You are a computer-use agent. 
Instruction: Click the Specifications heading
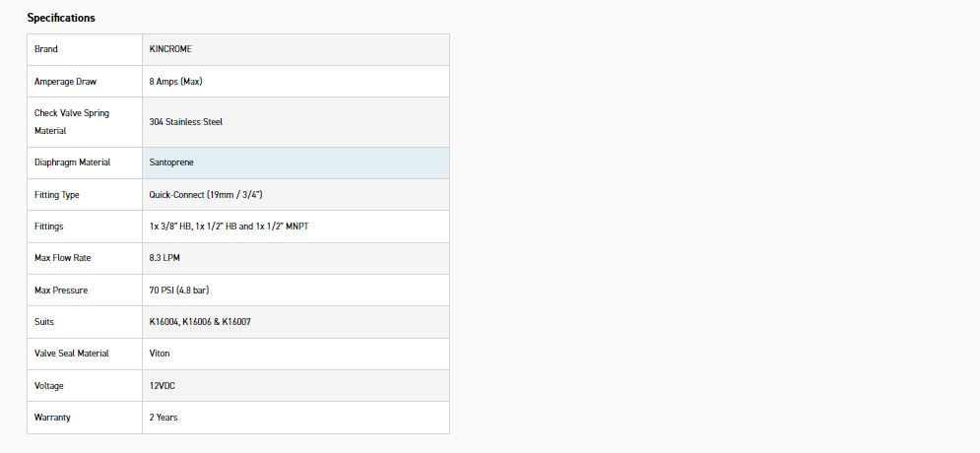pos(61,18)
